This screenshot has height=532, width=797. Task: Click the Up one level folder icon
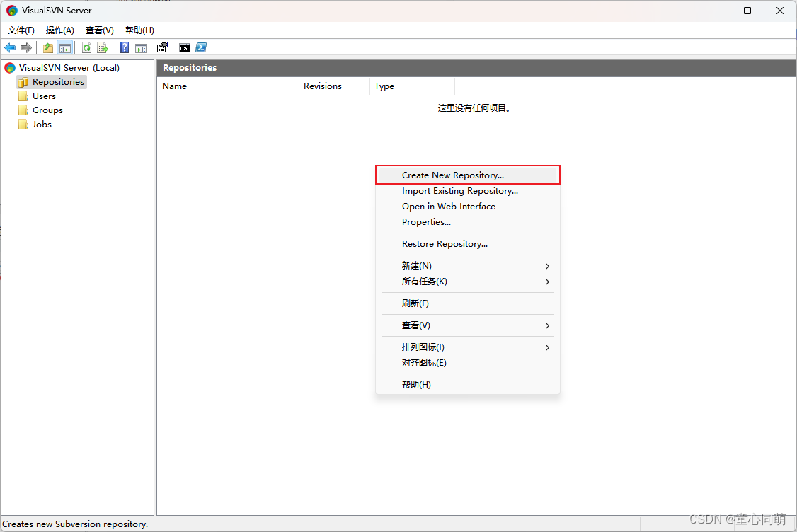(x=48, y=48)
